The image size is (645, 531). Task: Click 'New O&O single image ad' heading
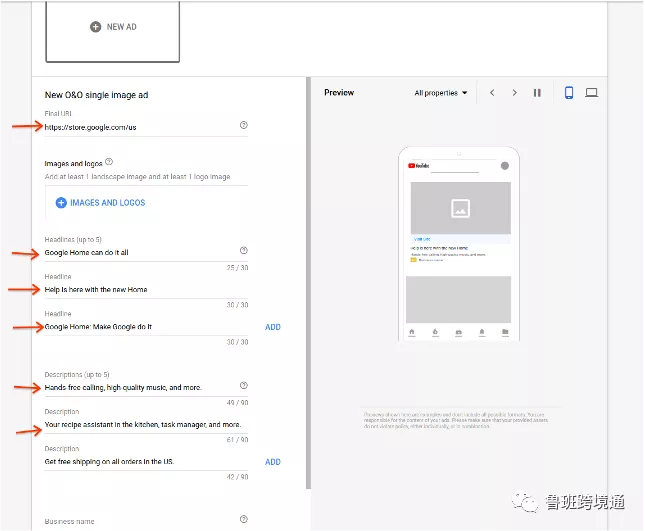(96, 95)
